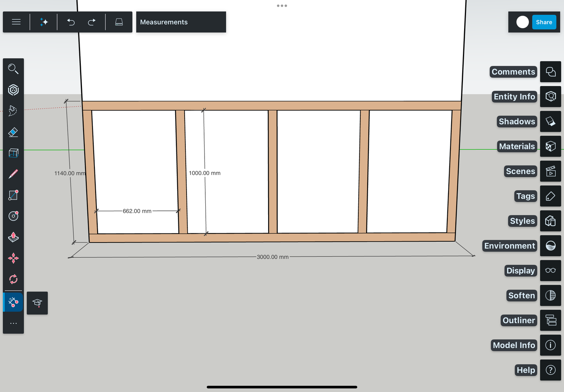Expand more tools with the ellipsis
Viewport: 564px width, 392px height.
tap(13, 323)
